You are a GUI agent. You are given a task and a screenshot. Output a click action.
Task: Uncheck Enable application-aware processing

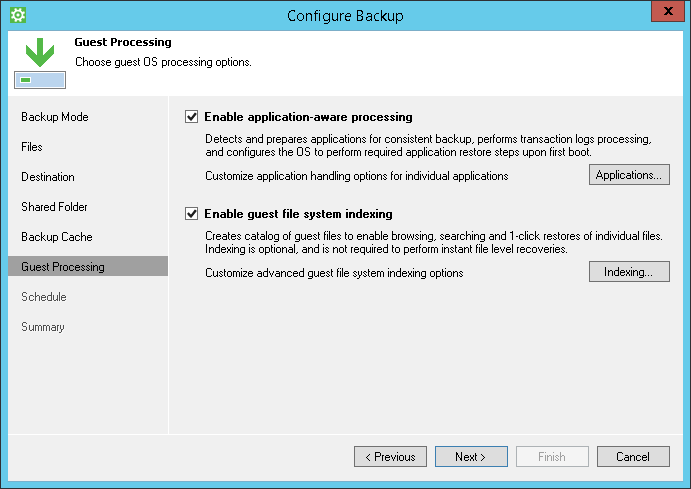[192, 117]
